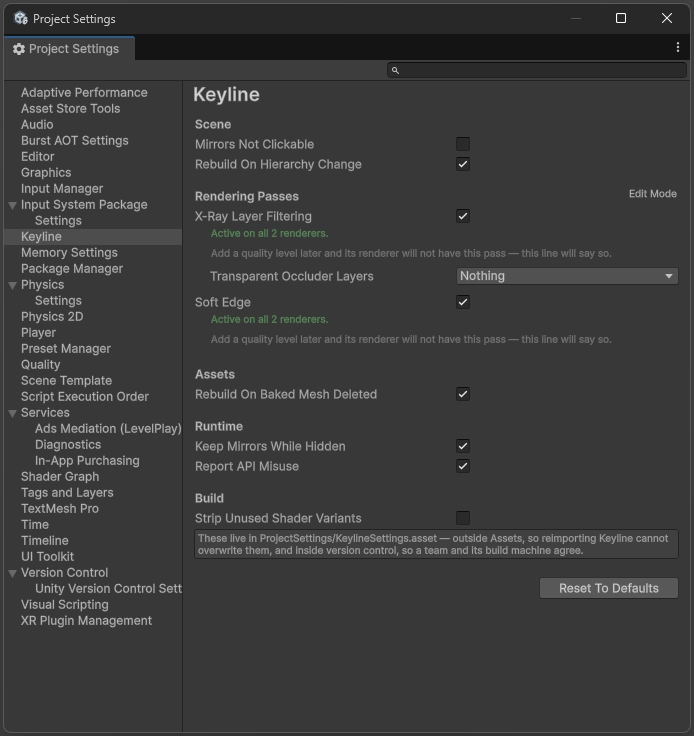Image resolution: width=694 pixels, height=736 pixels.
Task: Click the Edit Mode link
Action: pos(652,194)
